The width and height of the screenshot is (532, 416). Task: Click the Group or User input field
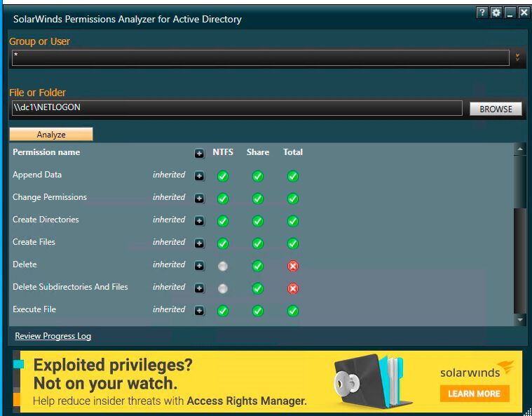[x=261, y=58]
